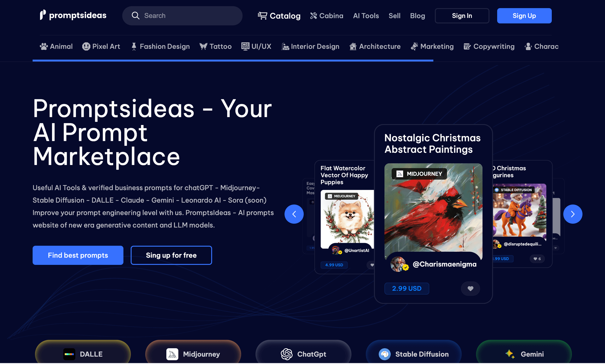The image size is (605, 364).
Task: Like the Nostalgic Christmas Paintings prompt
Action: click(x=470, y=288)
